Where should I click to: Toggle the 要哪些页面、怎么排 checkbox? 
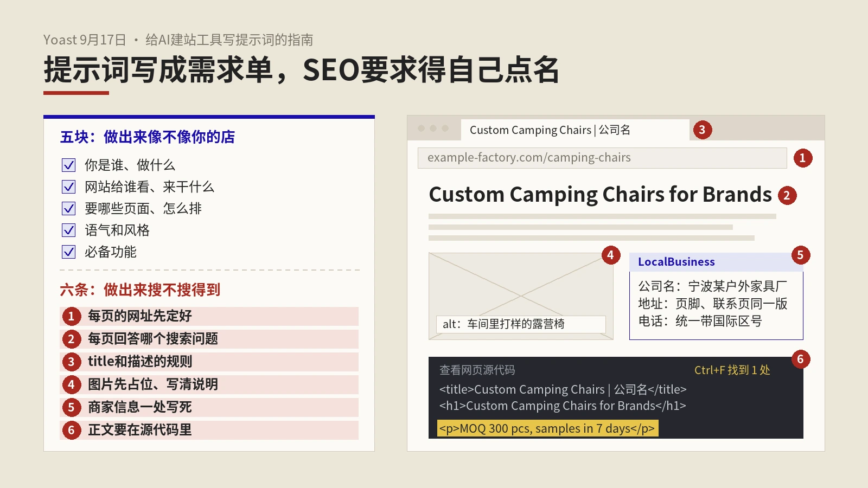[69, 208]
